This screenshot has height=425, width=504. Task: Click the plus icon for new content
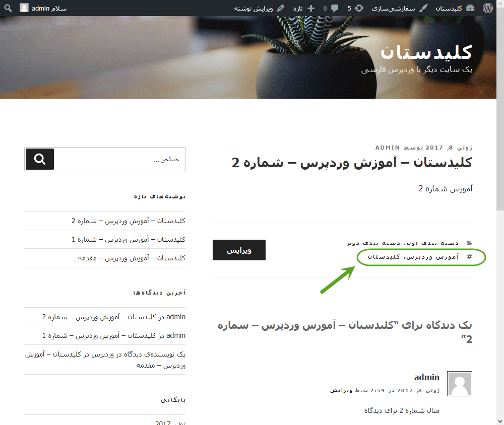tap(311, 9)
